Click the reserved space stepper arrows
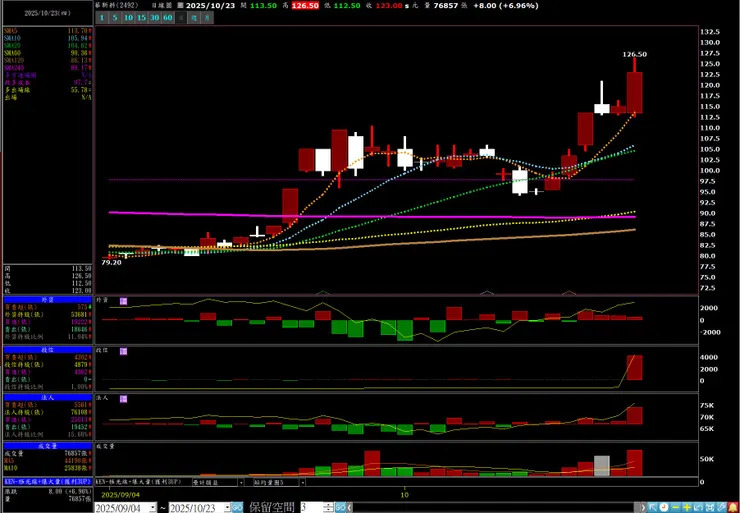The width and height of the screenshot is (740, 513). (x=328, y=507)
